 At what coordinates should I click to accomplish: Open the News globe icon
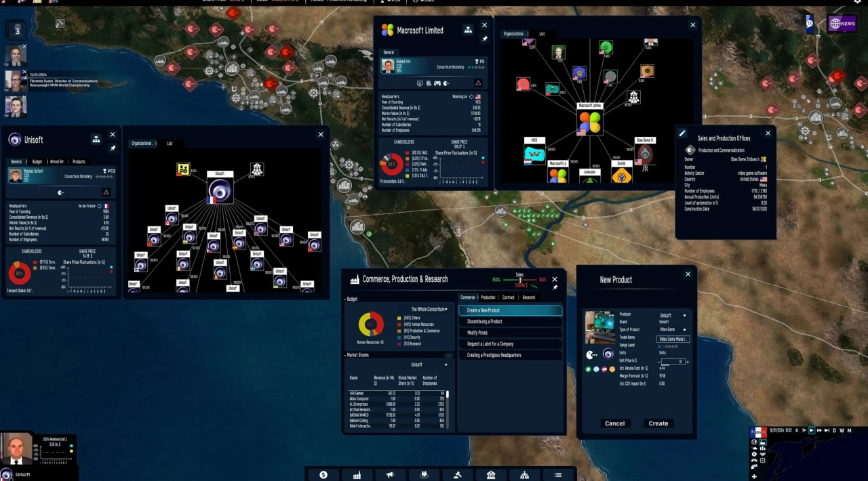pyautogui.click(x=842, y=24)
